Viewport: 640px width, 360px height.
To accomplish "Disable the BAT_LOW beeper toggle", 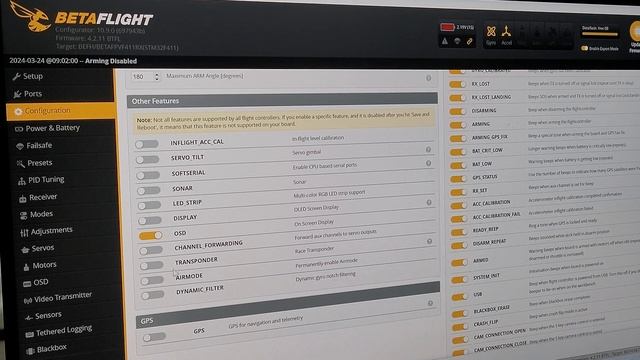I will (458, 165).
